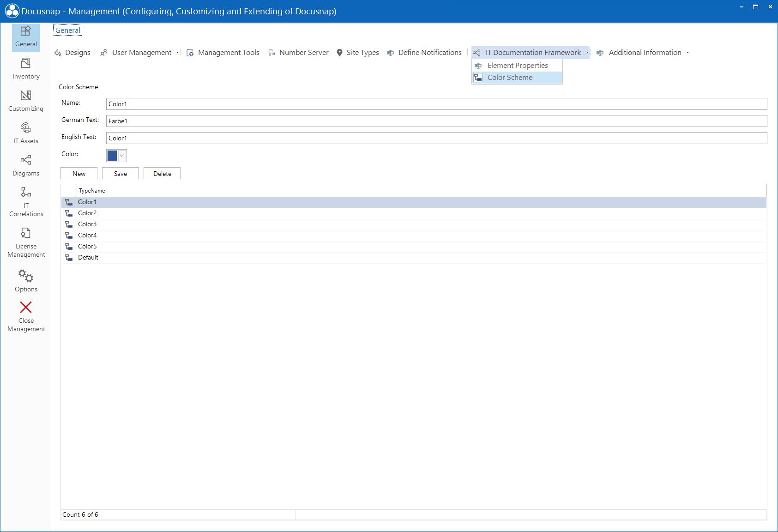Open User Management ribbon item

137,53
